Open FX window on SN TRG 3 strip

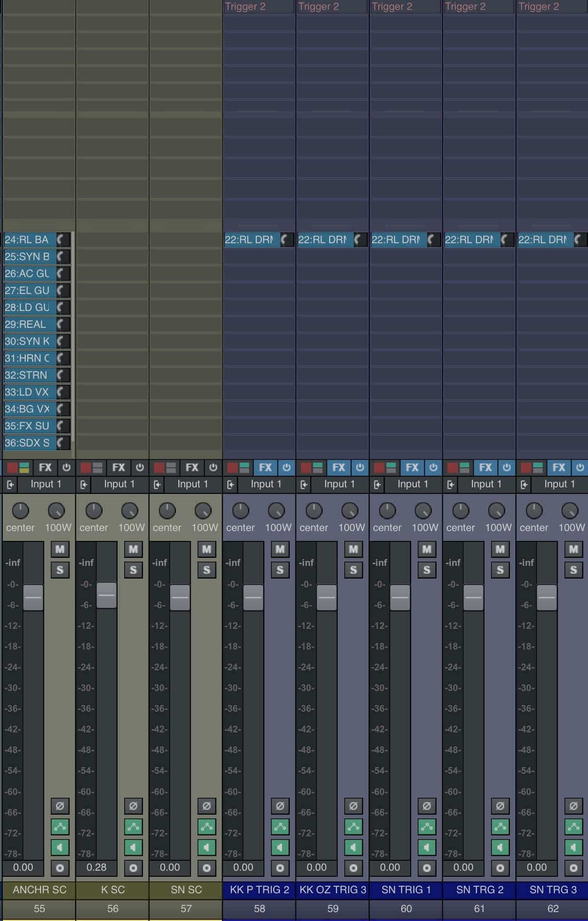coord(559,468)
